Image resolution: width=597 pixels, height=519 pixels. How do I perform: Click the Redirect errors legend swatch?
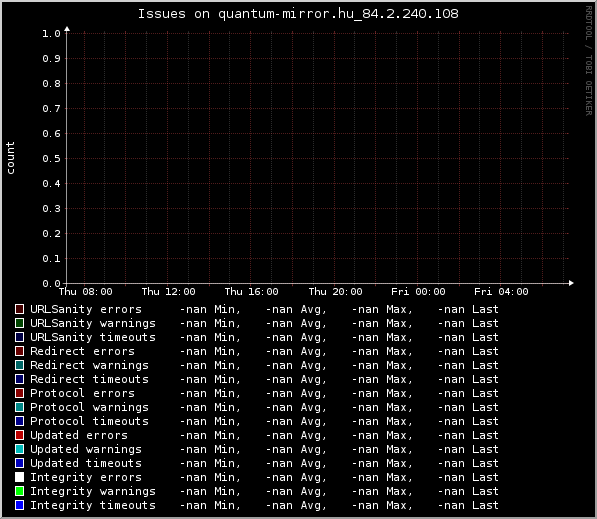[x=19, y=351]
